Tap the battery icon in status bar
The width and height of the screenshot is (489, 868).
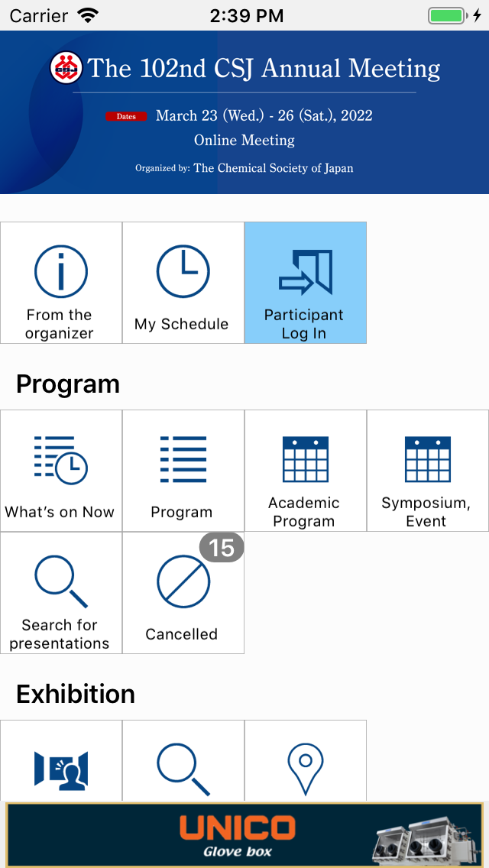[447, 15]
